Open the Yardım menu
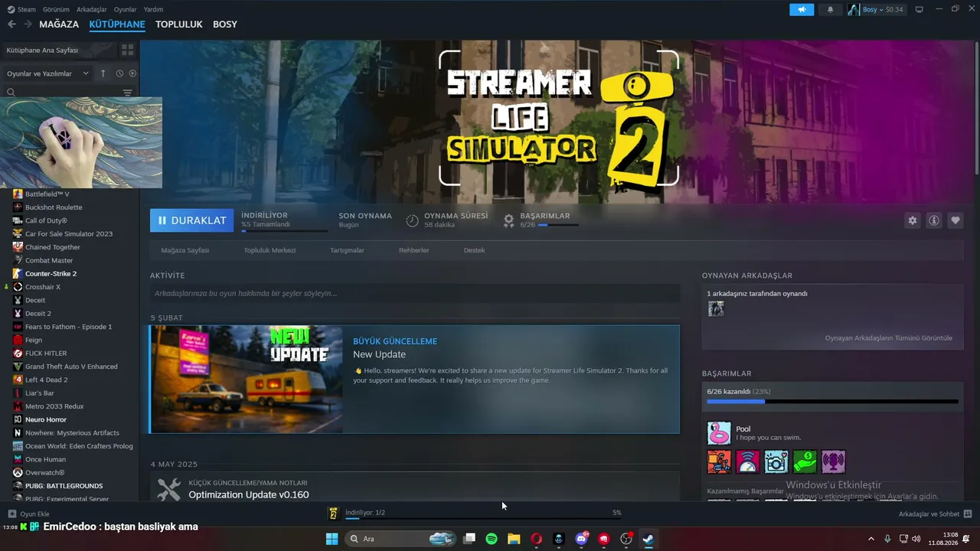 click(153, 9)
